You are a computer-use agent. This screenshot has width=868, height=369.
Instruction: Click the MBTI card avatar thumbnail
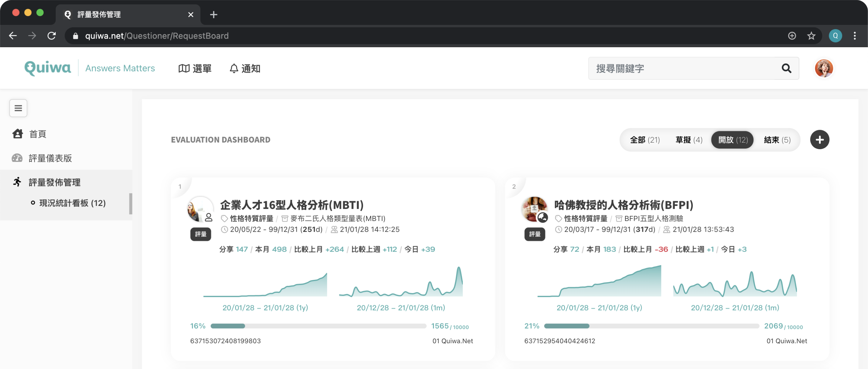click(x=200, y=210)
